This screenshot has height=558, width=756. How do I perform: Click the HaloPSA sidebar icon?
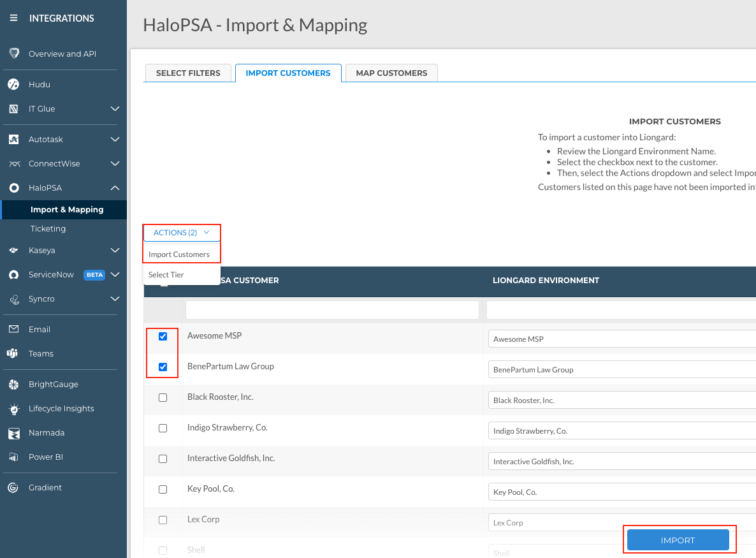pos(14,187)
